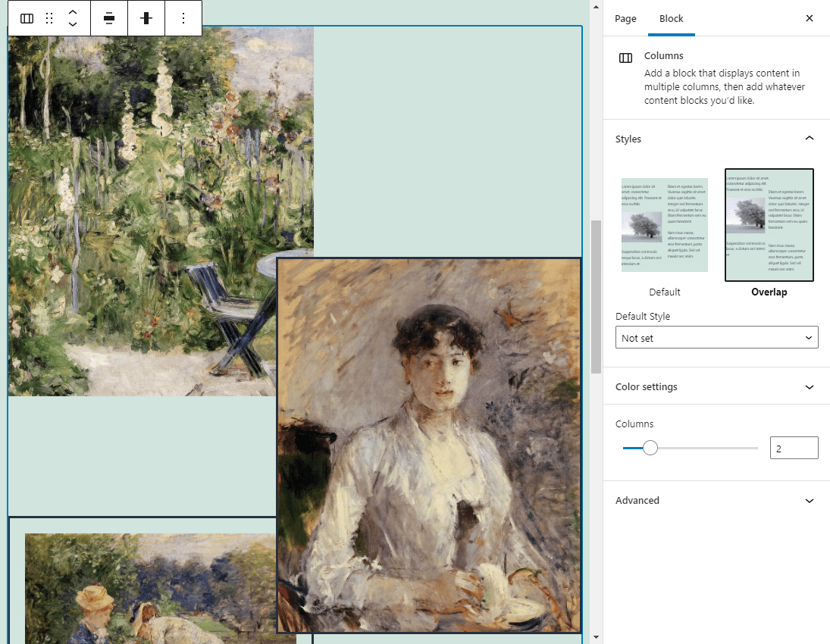
Task: Open the Default Style dropdown
Action: pos(716,338)
